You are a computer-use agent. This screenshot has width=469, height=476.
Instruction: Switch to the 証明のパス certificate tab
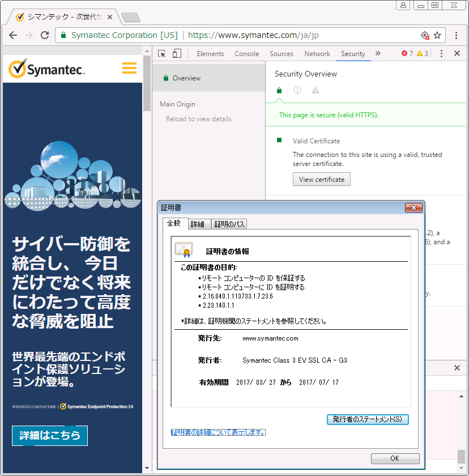point(229,223)
